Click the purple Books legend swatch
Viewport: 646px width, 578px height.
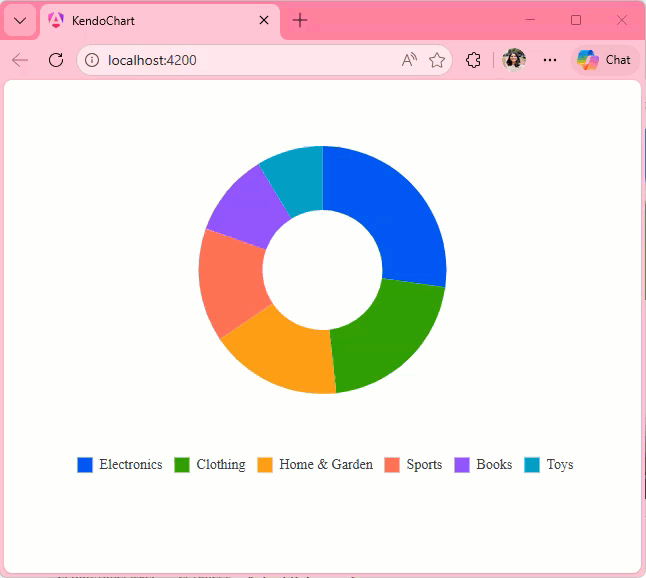pyautogui.click(x=462, y=465)
